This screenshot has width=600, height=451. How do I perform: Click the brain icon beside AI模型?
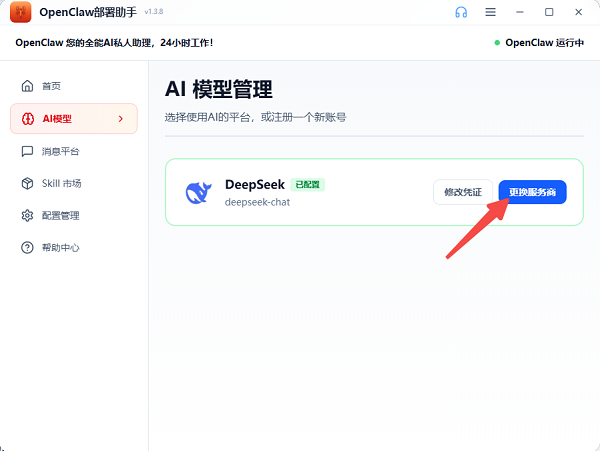pyautogui.click(x=28, y=119)
